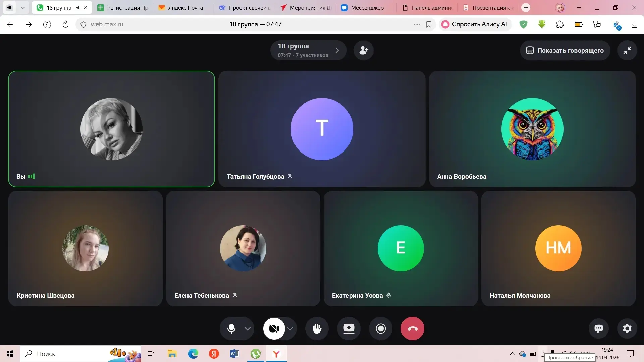Start screen sharing
The height and width of the screenshot is (362, 644).
(x=349, y=328)
